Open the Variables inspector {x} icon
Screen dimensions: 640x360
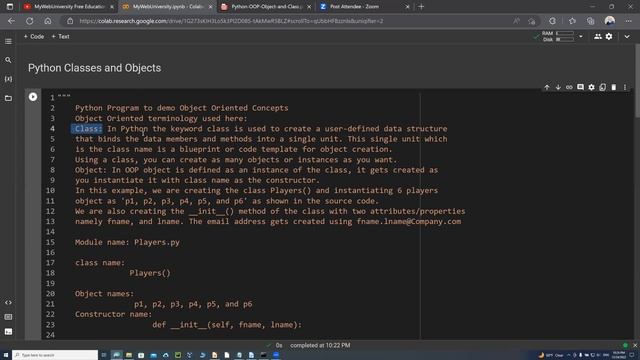8,79
